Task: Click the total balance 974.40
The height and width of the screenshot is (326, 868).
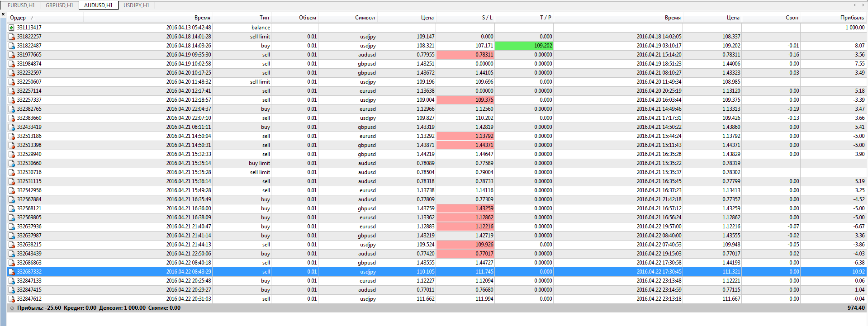Action: (x=856, y=308)
